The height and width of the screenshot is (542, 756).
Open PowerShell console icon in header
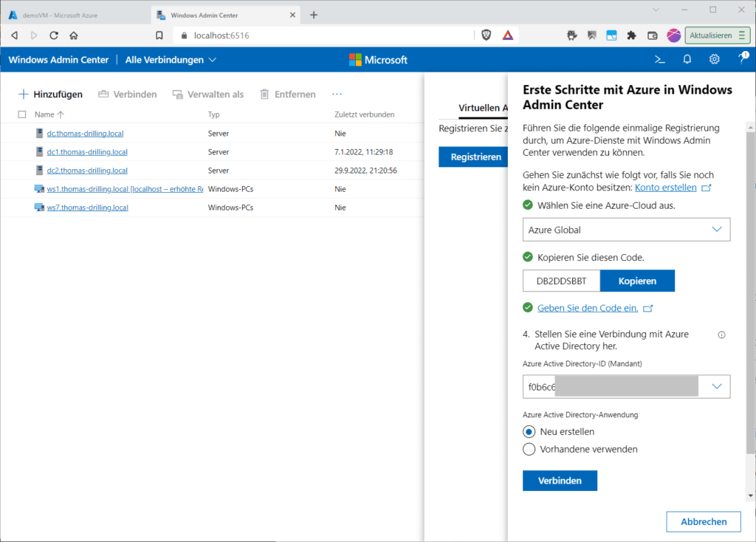[x=659, y=59]
